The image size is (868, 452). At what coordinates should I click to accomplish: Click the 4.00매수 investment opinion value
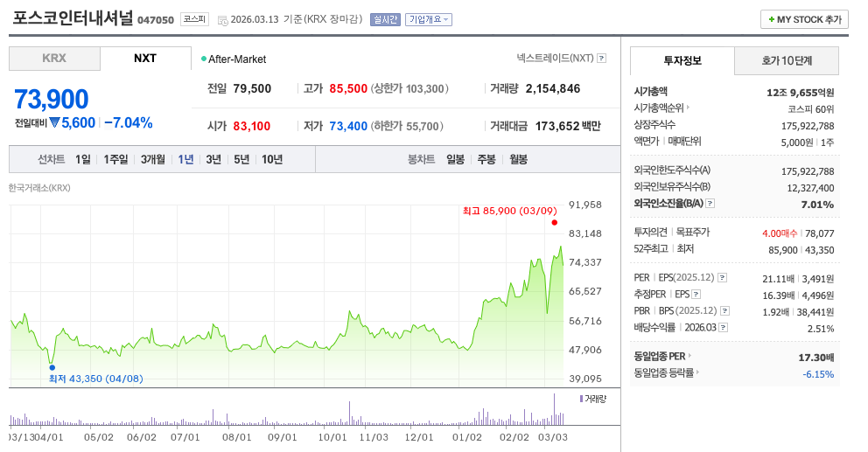coord(780,233)
